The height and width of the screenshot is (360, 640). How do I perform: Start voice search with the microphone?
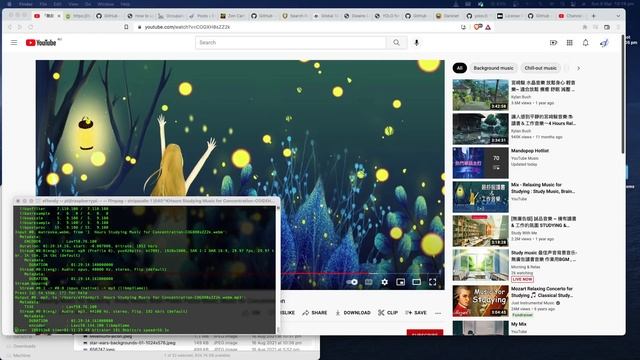pos(416,42)
